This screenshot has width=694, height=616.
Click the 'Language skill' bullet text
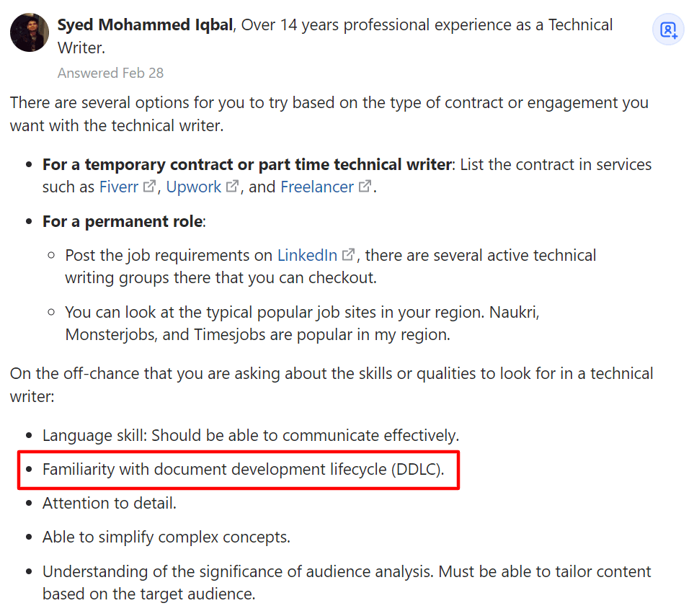(x=250, y=435)
